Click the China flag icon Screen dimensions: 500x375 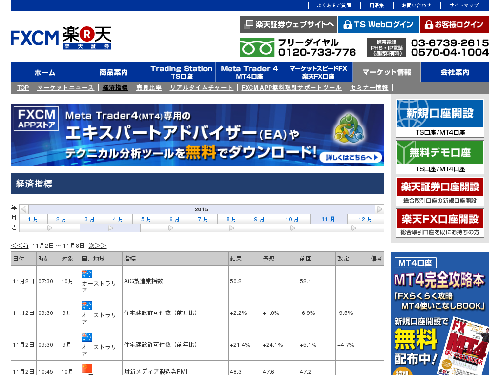pos(87,368)
